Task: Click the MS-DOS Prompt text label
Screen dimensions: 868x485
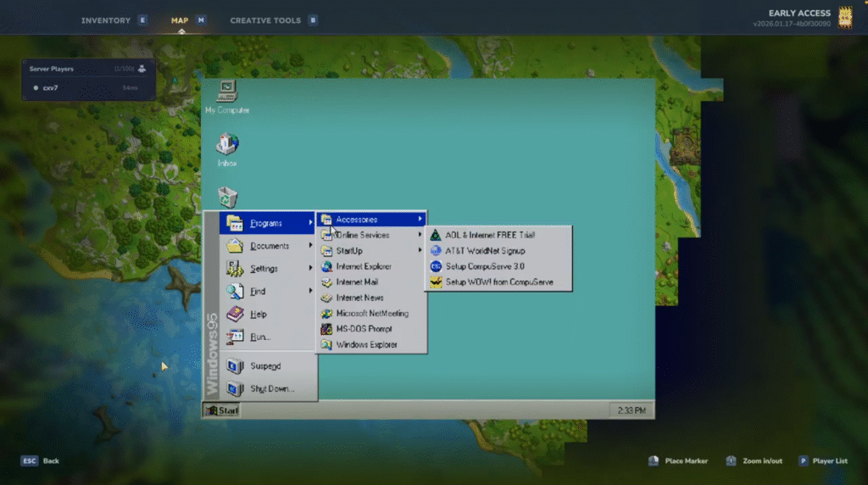Action: [x=364, y=329]
